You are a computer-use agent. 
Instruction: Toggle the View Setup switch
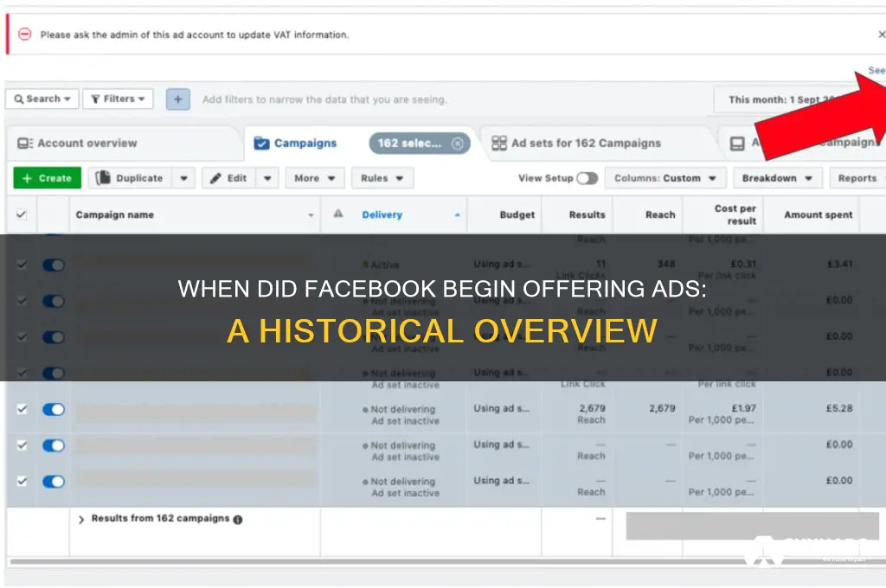click(587, 178)
